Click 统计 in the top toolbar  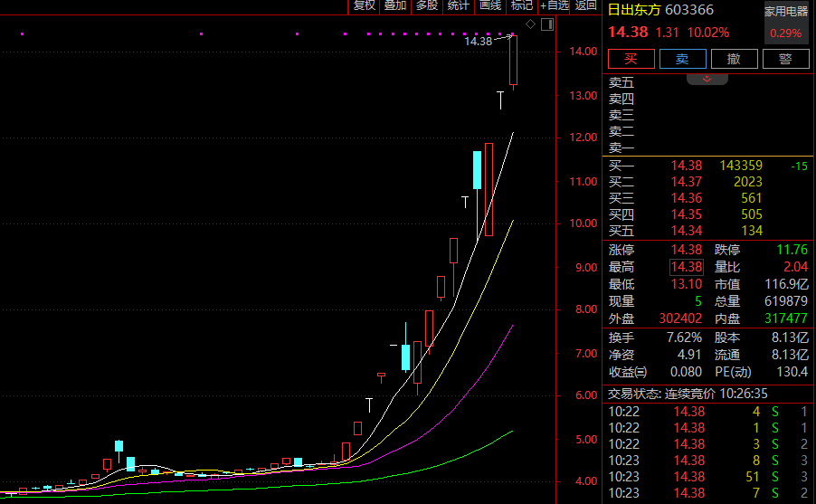(458, 6)
